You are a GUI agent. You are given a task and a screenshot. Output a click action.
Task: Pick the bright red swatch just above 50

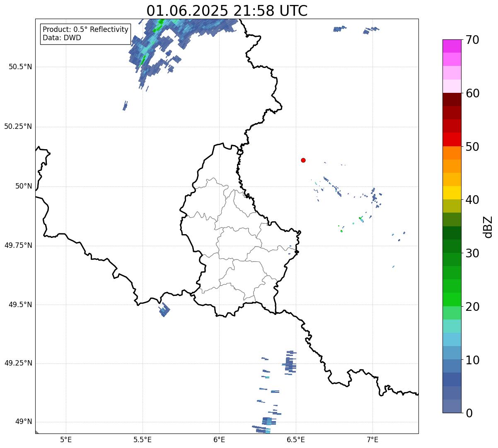click(x=452, y=140)
